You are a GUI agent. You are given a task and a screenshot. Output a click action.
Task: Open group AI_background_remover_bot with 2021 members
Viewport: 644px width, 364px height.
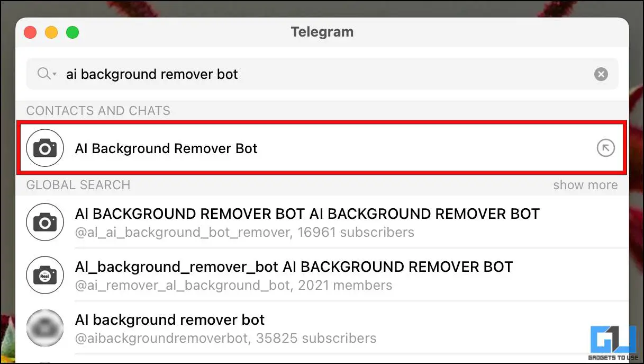(322, 275)
